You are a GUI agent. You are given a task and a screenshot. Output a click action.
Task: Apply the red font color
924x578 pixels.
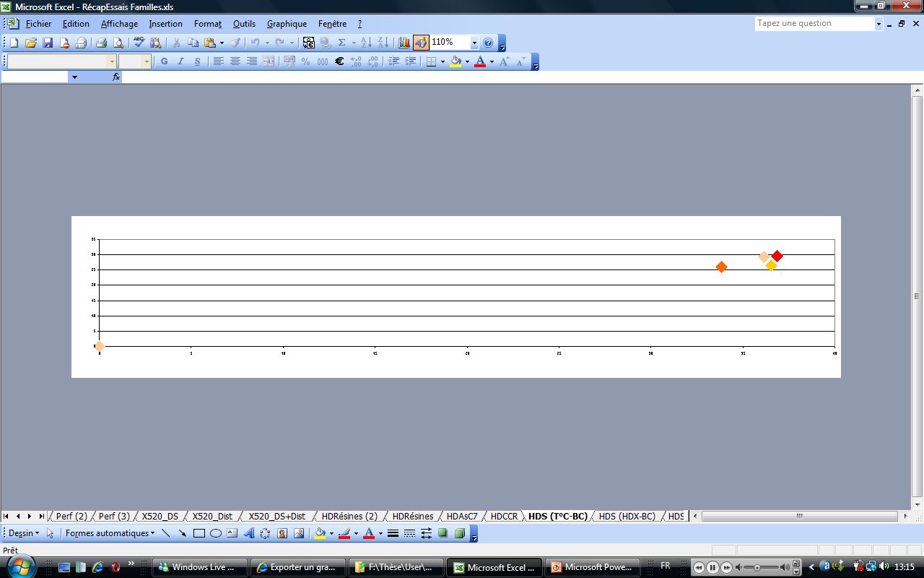[480, 61]
